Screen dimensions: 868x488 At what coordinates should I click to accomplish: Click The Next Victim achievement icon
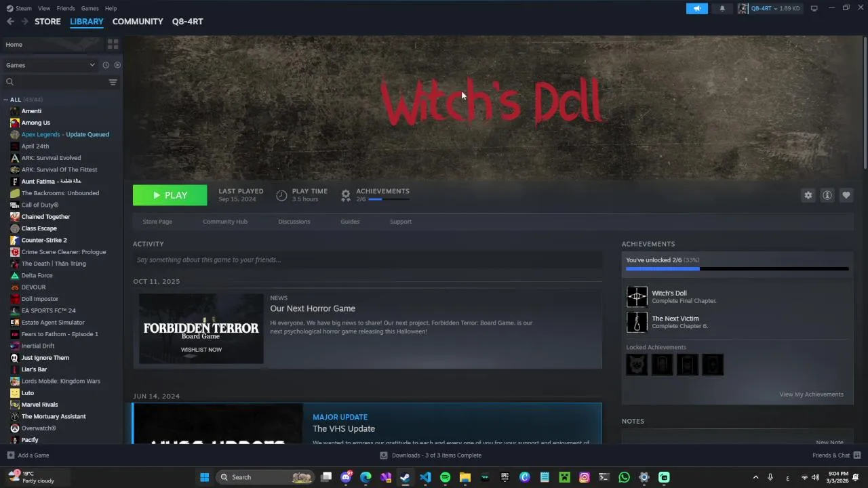637,322
